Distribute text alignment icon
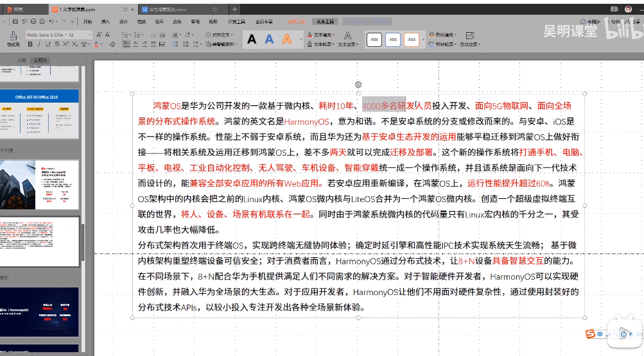 162,44
